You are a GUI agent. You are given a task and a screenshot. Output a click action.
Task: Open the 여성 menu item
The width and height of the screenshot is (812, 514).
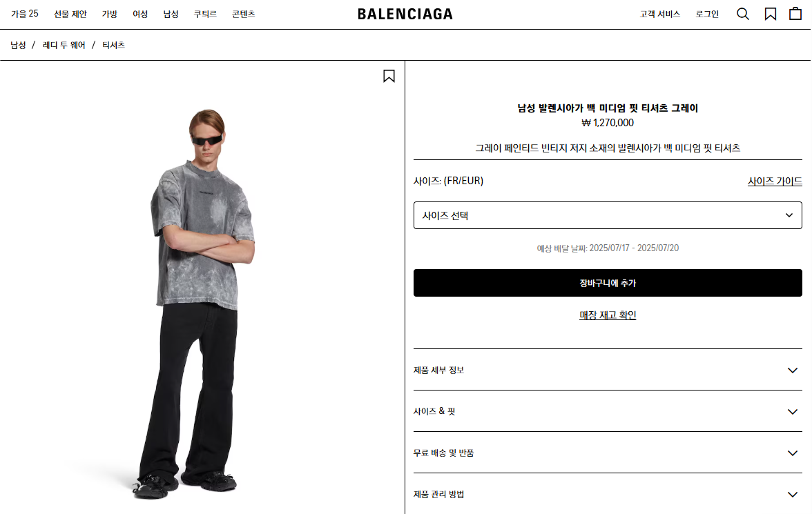click(x=140, y=14)
